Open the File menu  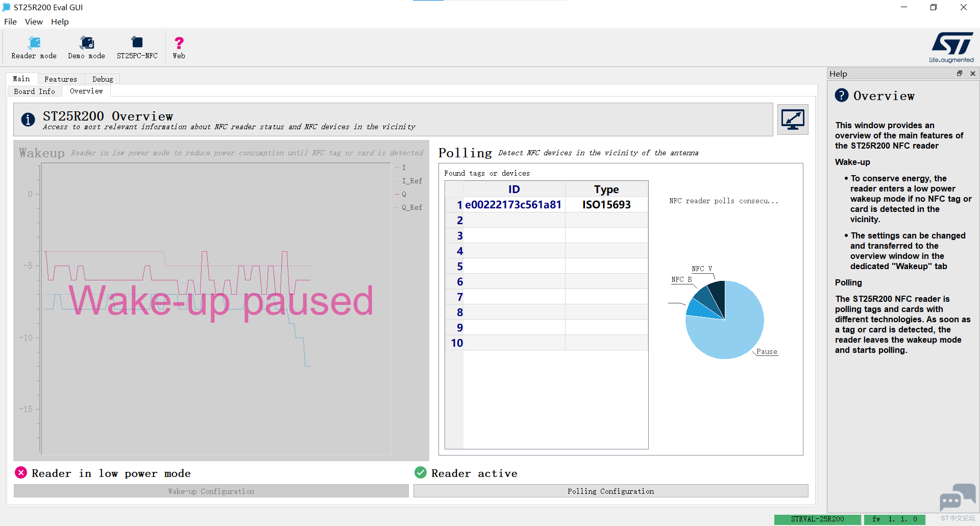coord(10,21)
